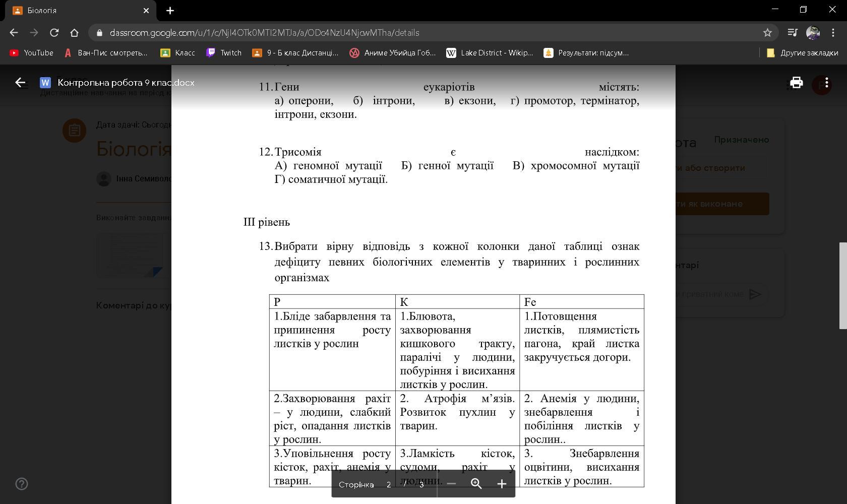Image resolution: width=847 pixels, height=504 pixels.
Task: Click the address bar URL
Action: tap(264, 33)
